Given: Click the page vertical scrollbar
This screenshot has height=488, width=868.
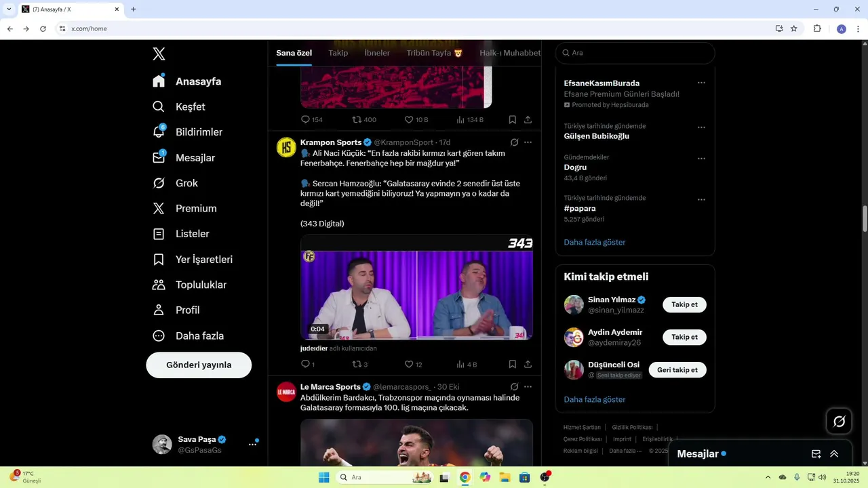Looking at the screenshot, I should pyautogui.click(x=865, y=219).
